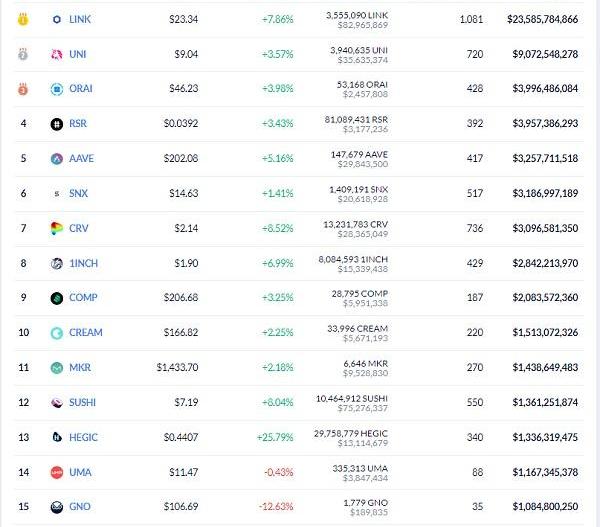Click LINK's $23,585,784,866 market cap value

(x=542, y=19)
